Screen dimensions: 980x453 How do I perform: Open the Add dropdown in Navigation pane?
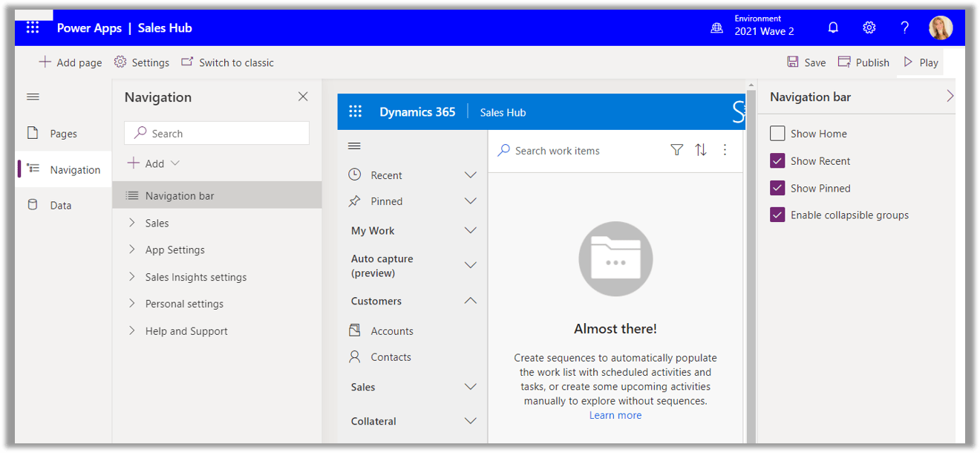tap(154, 163)
